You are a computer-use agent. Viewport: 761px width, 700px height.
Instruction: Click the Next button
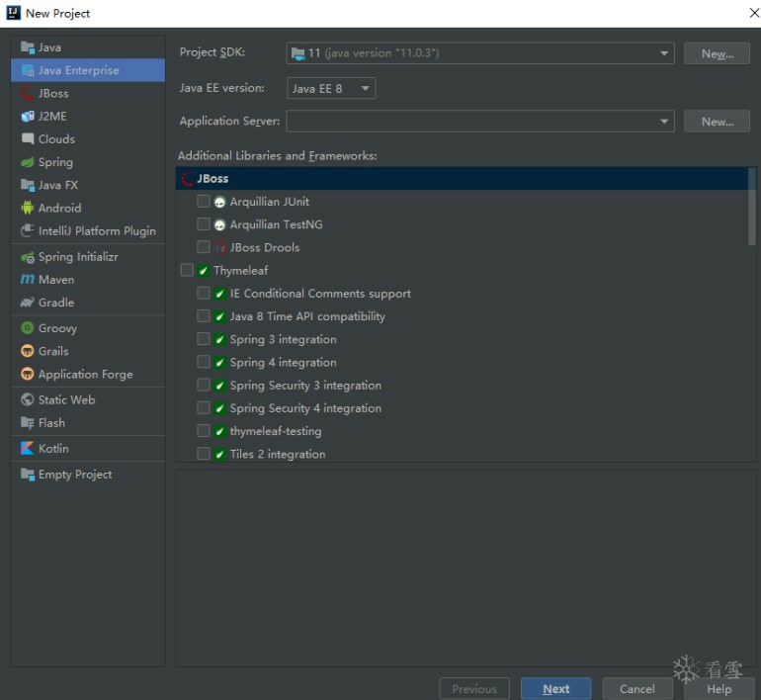[x=555, y=689]
